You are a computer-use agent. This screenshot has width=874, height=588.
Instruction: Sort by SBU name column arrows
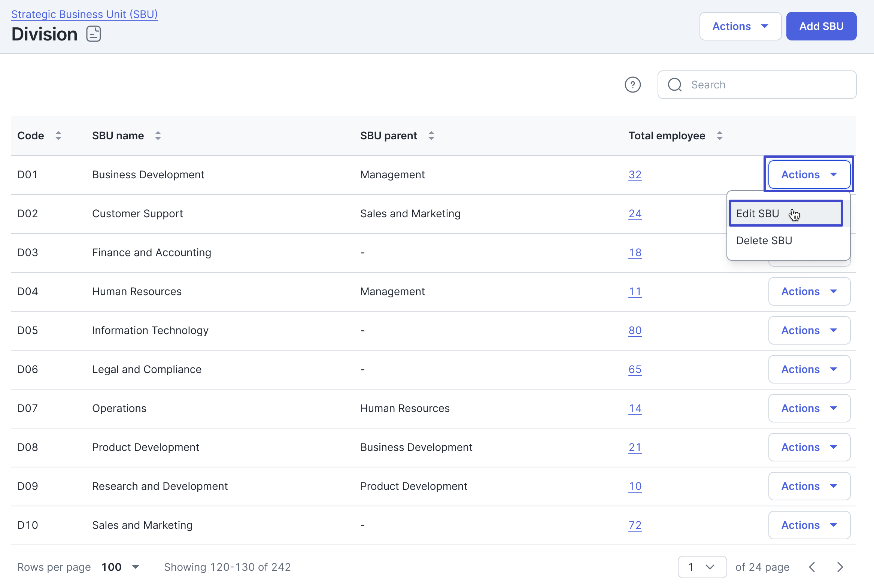(x=158, y=136)
